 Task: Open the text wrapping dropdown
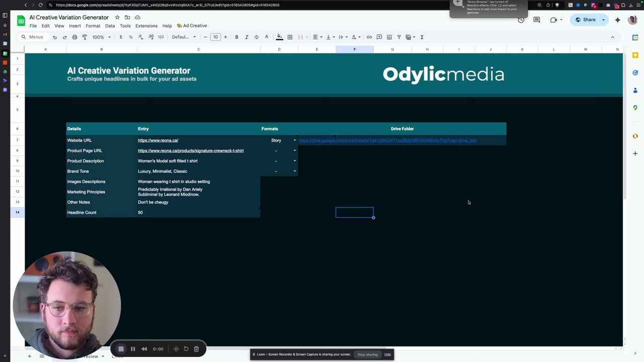point(342,37)
